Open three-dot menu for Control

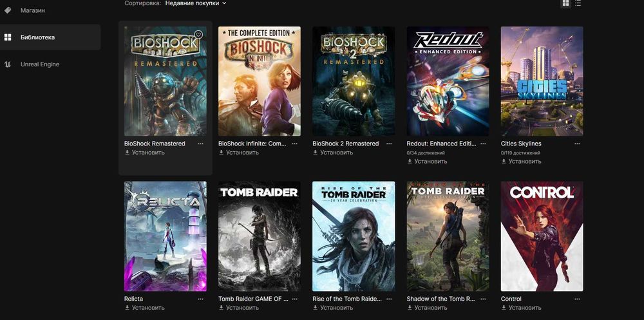pos(577,299)
